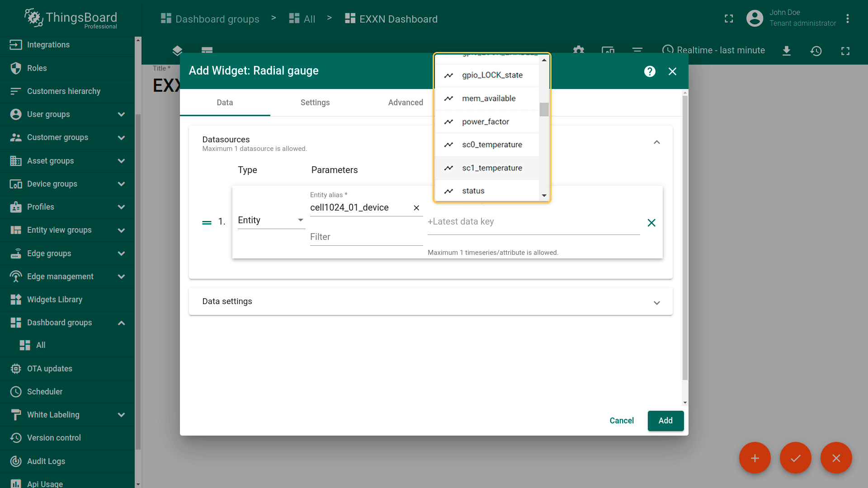This screenshot has width=868, height=488.
Task: Apply changes with orange checkmark button
Action: coord(795,458)
